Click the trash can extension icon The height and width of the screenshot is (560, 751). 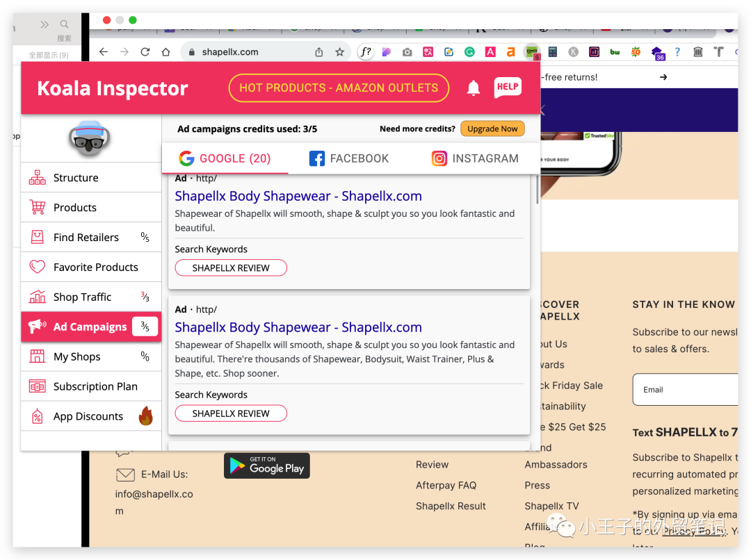(698, 51)
